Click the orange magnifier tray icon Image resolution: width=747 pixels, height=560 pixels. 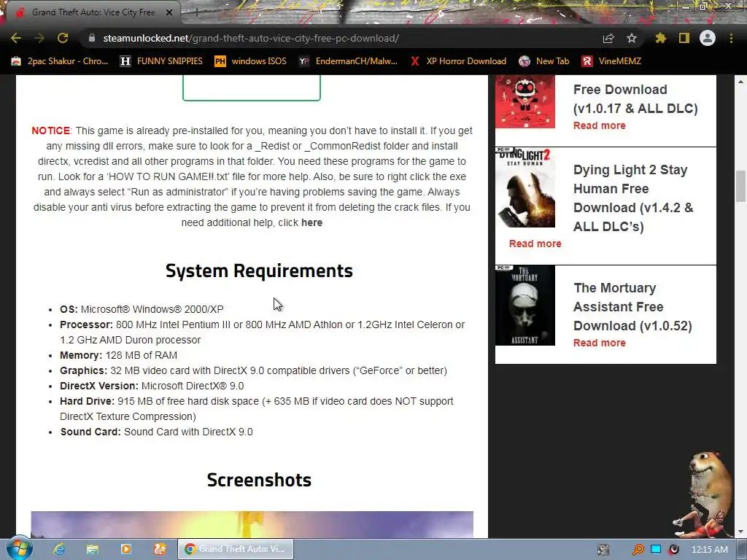638,550
